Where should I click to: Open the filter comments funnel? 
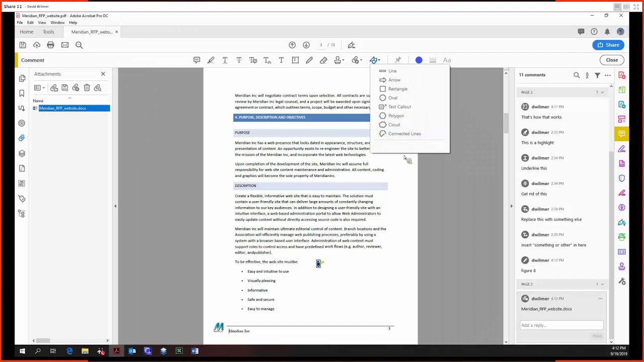pyautogui.click(x=597, y=75)
